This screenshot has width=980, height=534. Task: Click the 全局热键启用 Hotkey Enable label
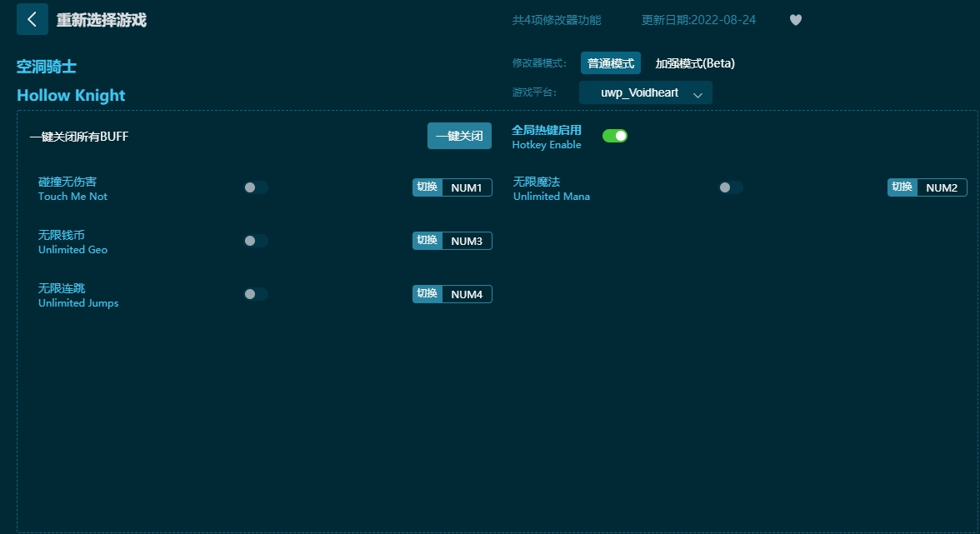pyautogui.click(x=547, y=137)
